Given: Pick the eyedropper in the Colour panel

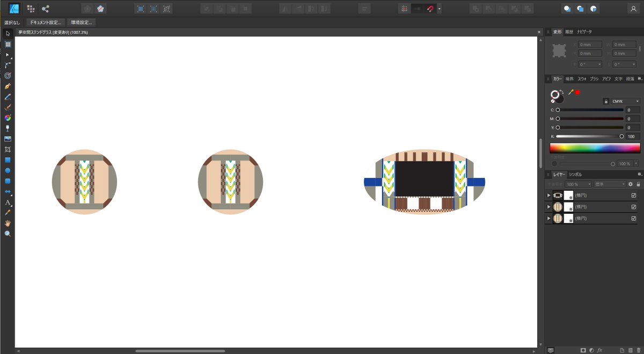Looking at the screenshot, I should [x=570, y=92].
